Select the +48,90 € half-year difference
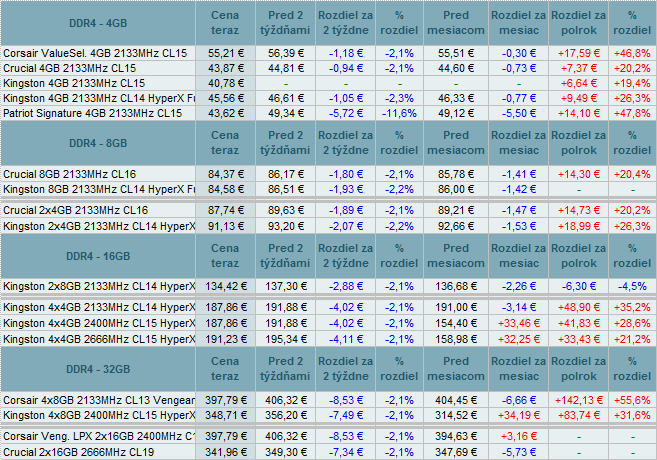This screenshot has height=460, width=657. [579, 308]
